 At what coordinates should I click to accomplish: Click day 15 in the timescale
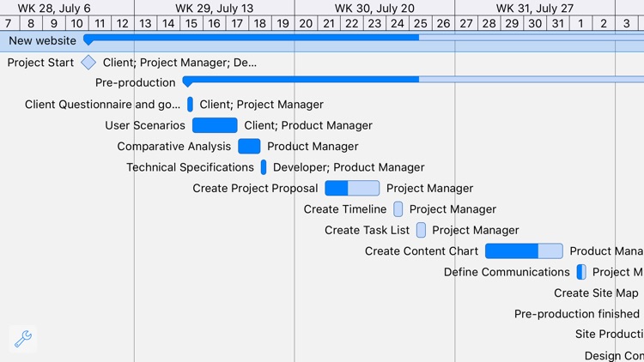click(191, 23)
